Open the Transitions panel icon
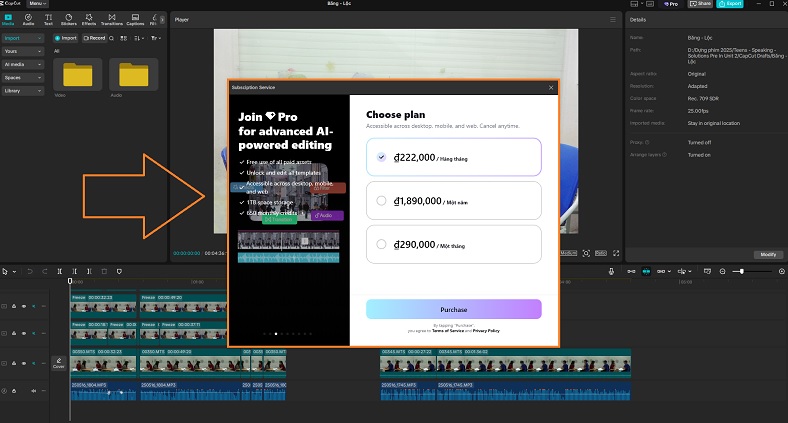Image resolution: width=788 pixels, height=423 pixels. pos(111,19)
